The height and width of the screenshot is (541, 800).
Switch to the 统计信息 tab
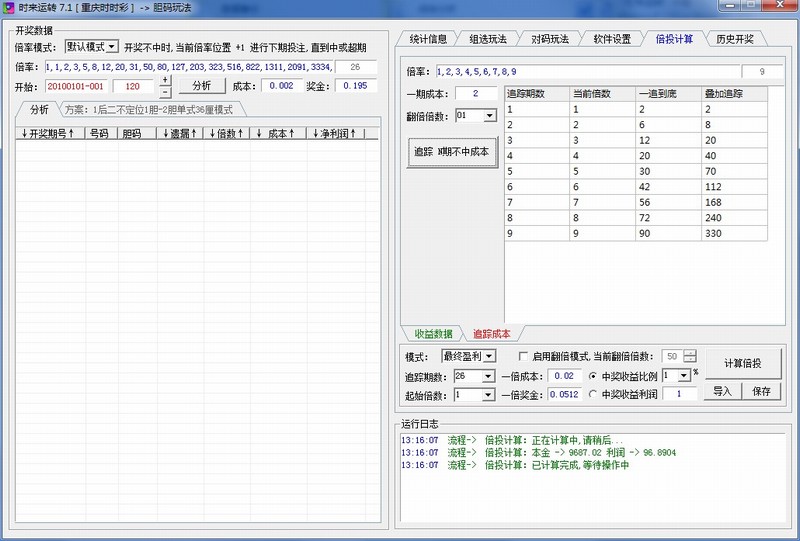(x=429, y=40)
